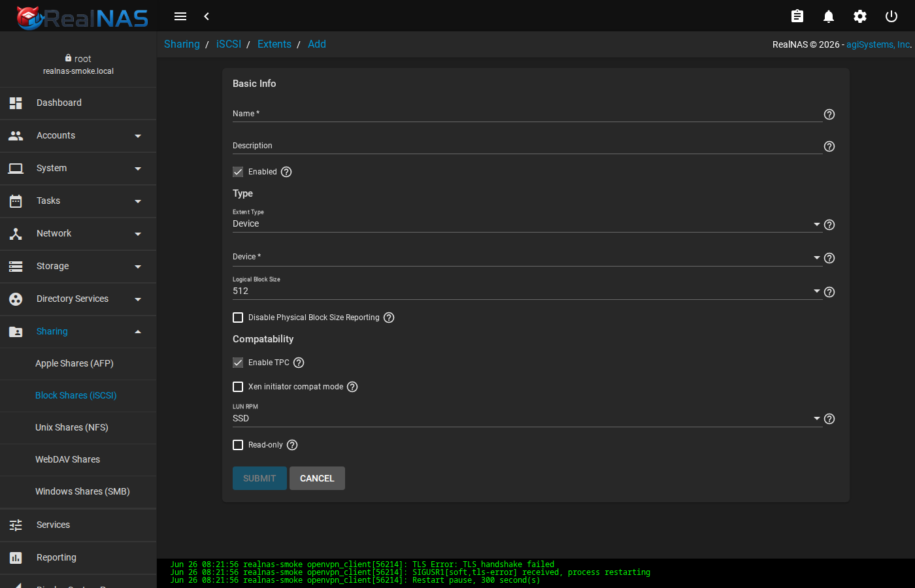Open settings gear icon
This screenshot has width=915, height=588.
pos(860,16)
